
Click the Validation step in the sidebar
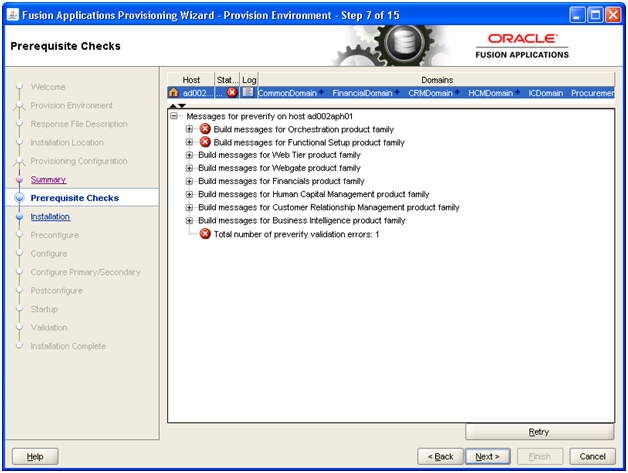coord(49,328)
